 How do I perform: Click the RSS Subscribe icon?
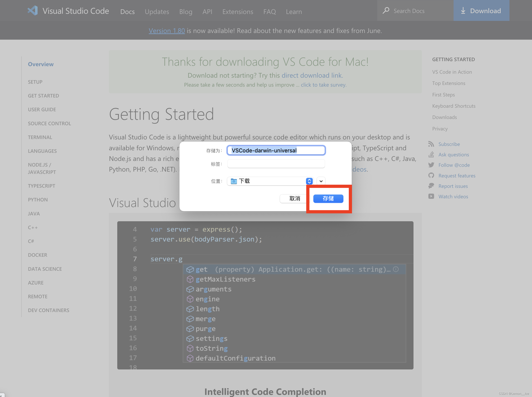[x=431, y=144]
